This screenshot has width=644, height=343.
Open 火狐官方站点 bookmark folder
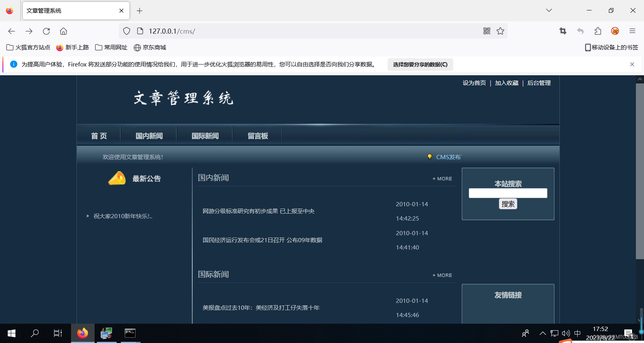click(x=28, y=48)
